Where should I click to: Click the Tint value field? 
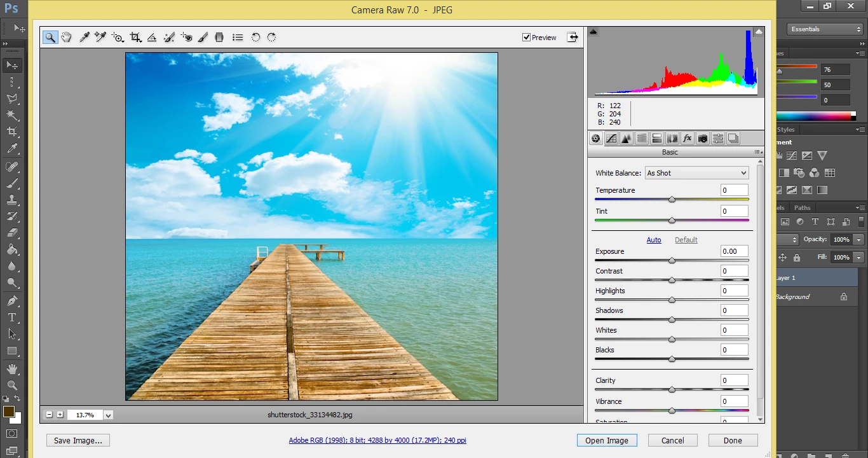[735, 211]
